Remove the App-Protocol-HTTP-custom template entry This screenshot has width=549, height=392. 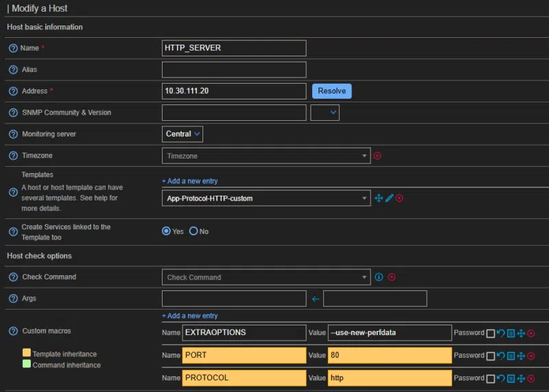[399, 198]
